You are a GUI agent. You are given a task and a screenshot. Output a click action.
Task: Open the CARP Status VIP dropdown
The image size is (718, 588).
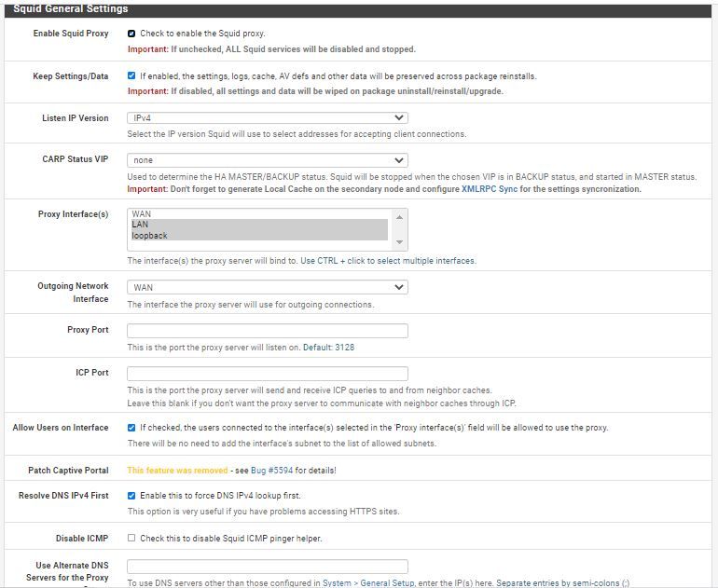pyautogui.click(x=268, y=160)
